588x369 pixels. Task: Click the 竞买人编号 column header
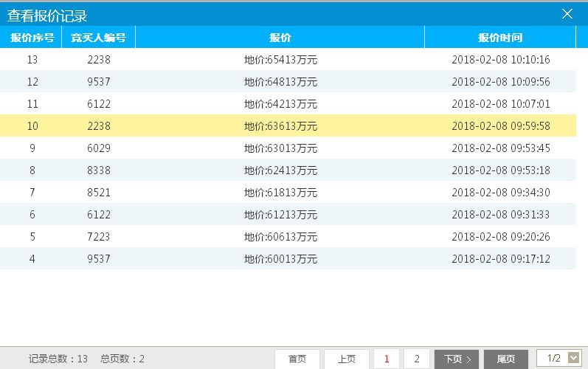click(98, 38)
